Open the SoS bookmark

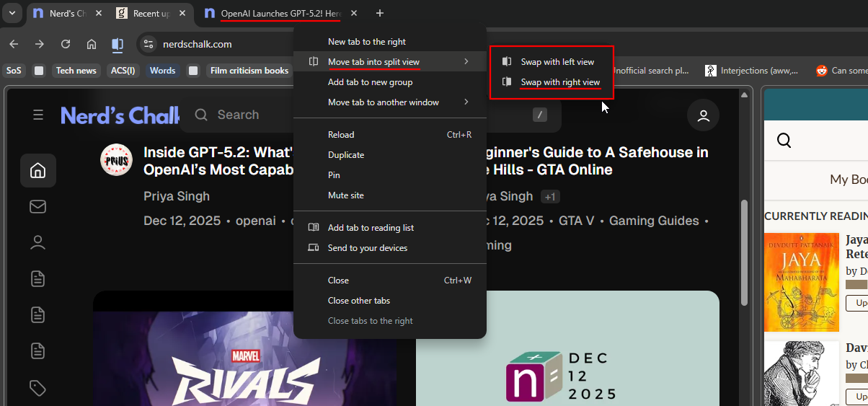tap(14, 71)
